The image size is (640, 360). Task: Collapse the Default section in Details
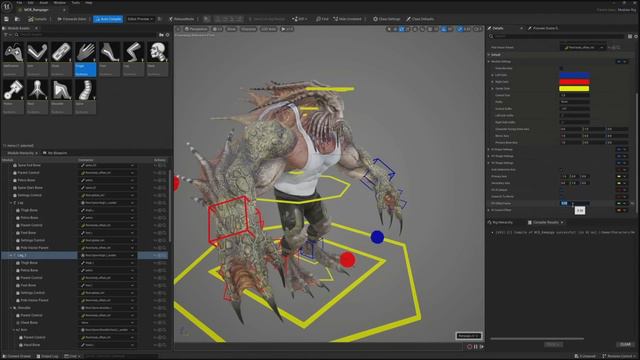[489, 55]
